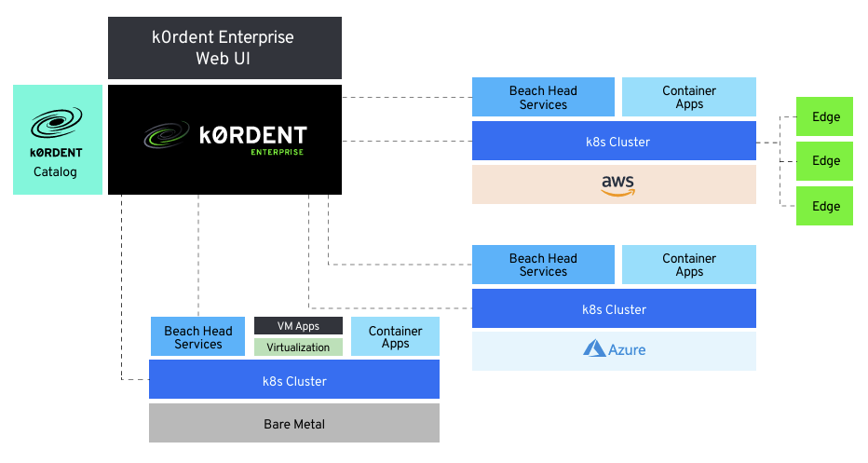Click the Azure logo icon

[594, 348]
